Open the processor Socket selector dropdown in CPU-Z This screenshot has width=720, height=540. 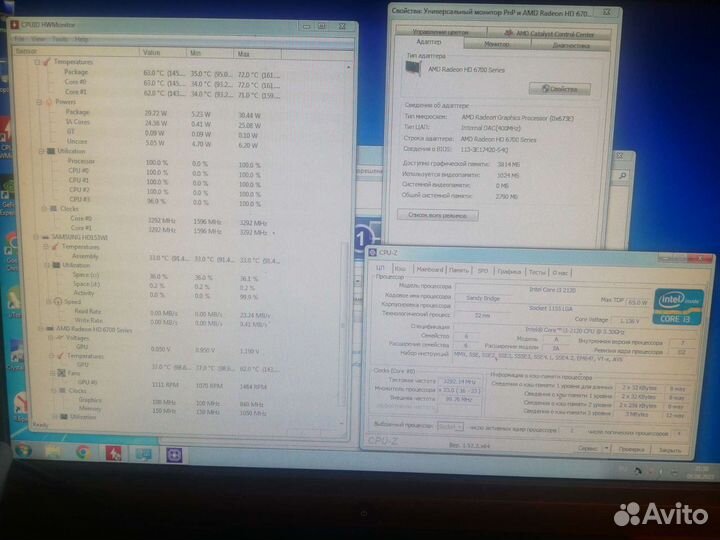tap(450, 427)
